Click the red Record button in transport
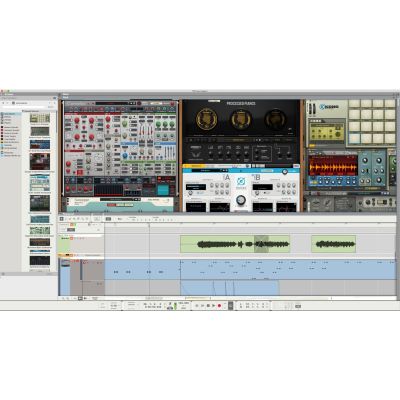Viewport: 400px width, 400px height. click(219, 306)
